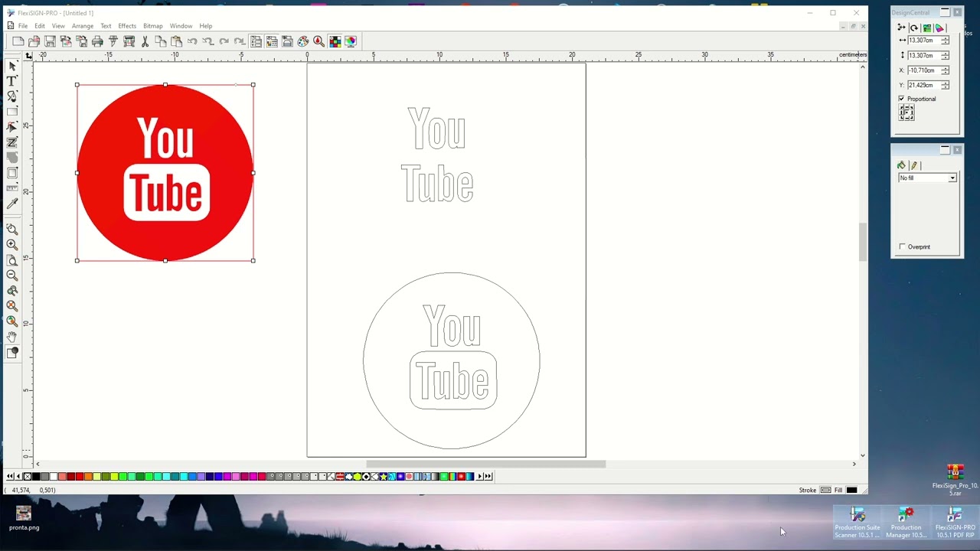Screen dimensions: 980x551
Task: Open the View menu
Action: 58,26
